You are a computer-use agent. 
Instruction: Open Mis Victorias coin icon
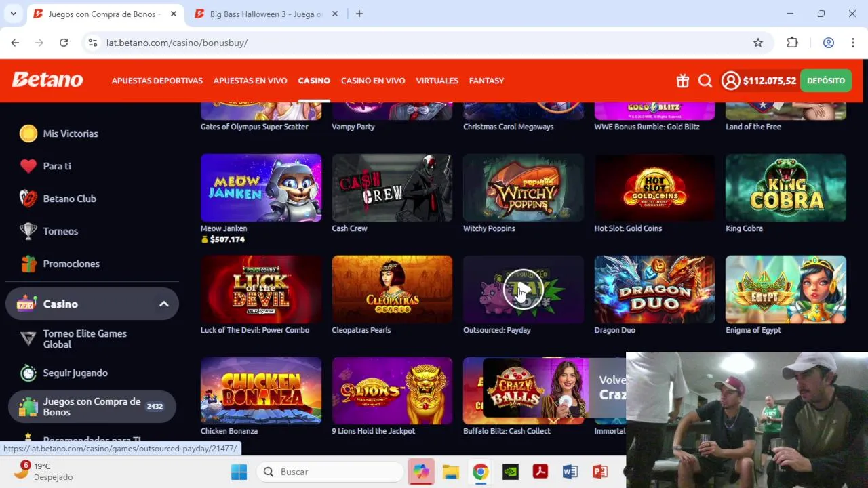coord(28,134)
